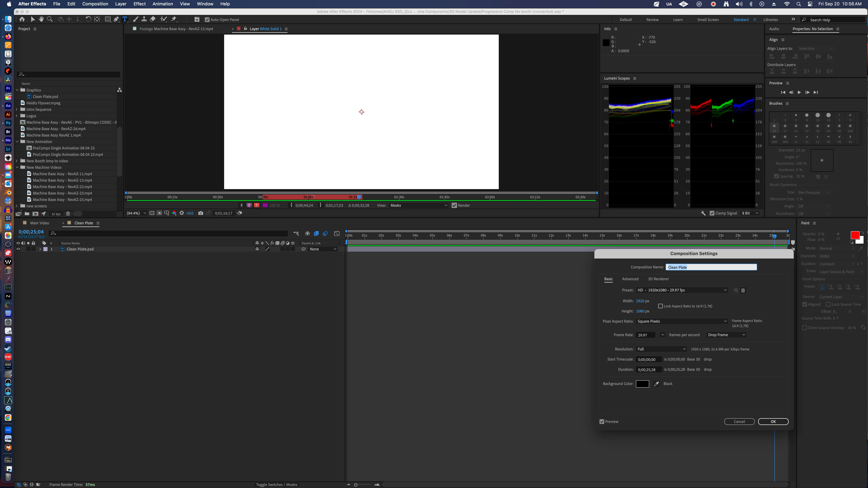Delete preset using trash icon in dialog
This screenshot has width=868, height=488.
[743, 290]
